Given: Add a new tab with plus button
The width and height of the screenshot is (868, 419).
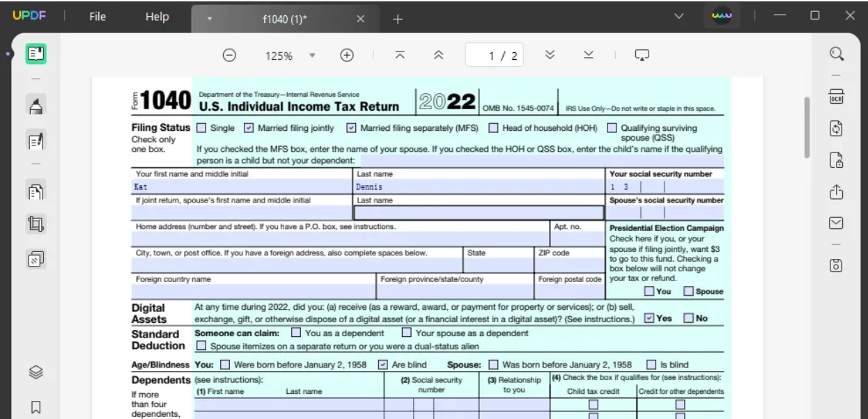Looking at the screenshot, I should 398,19.
